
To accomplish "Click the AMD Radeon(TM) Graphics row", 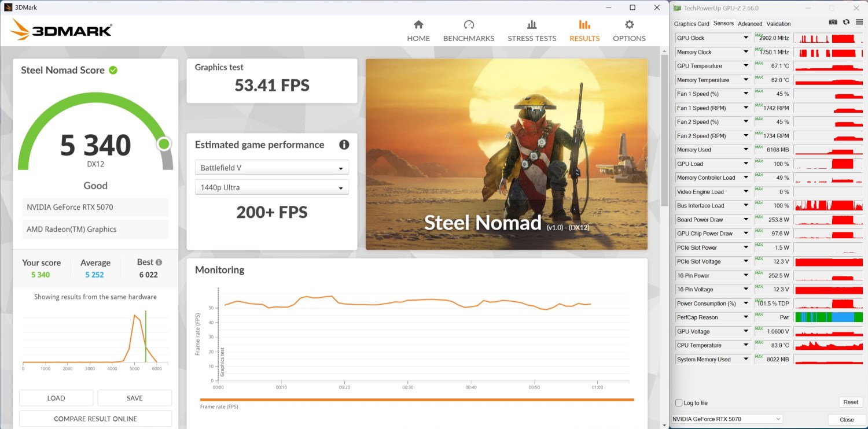I will (95, 229).
